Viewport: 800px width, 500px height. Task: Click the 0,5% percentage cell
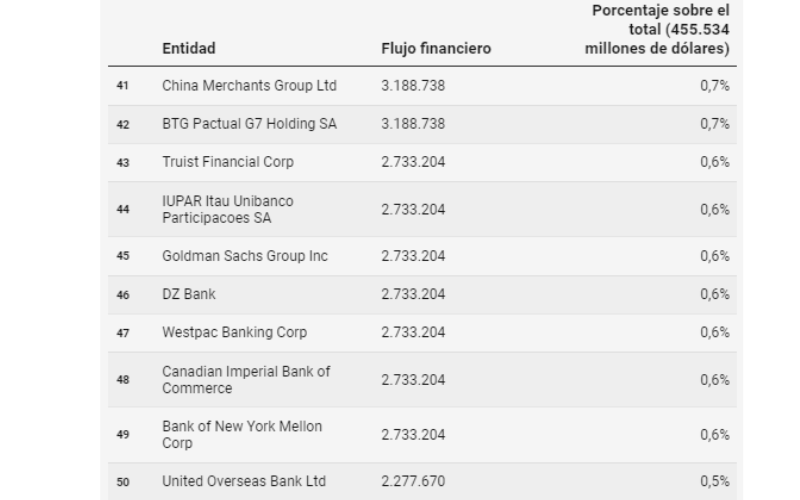point(715,482)
